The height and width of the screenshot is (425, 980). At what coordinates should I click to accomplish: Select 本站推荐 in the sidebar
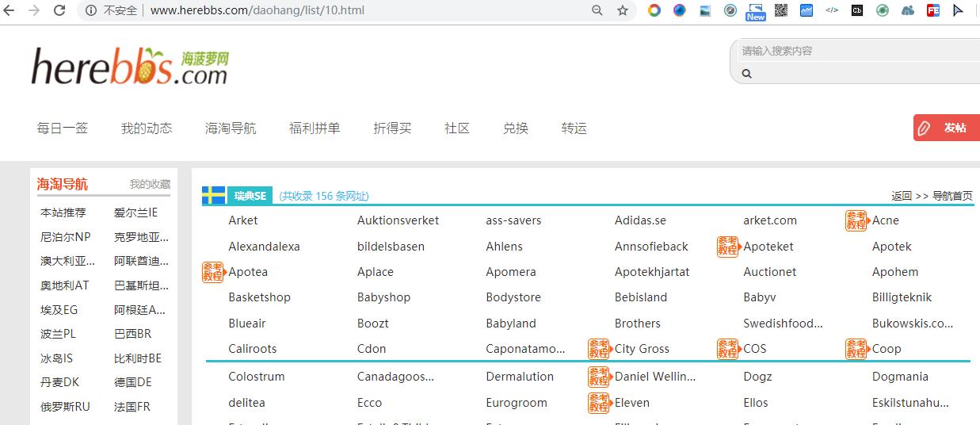(63, 212)
